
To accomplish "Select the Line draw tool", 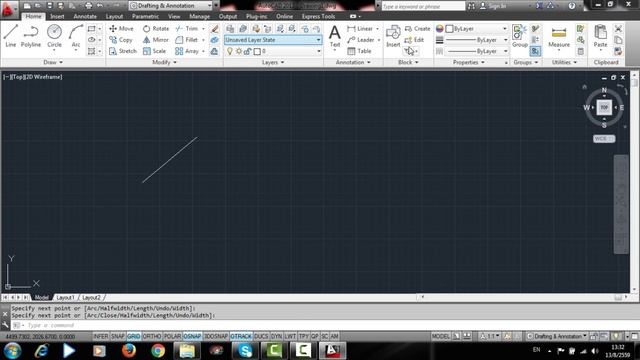I will click(x=11, y=36).
